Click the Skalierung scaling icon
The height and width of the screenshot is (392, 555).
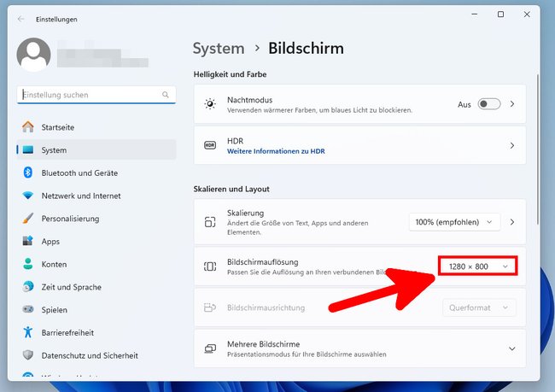(210, 222)
